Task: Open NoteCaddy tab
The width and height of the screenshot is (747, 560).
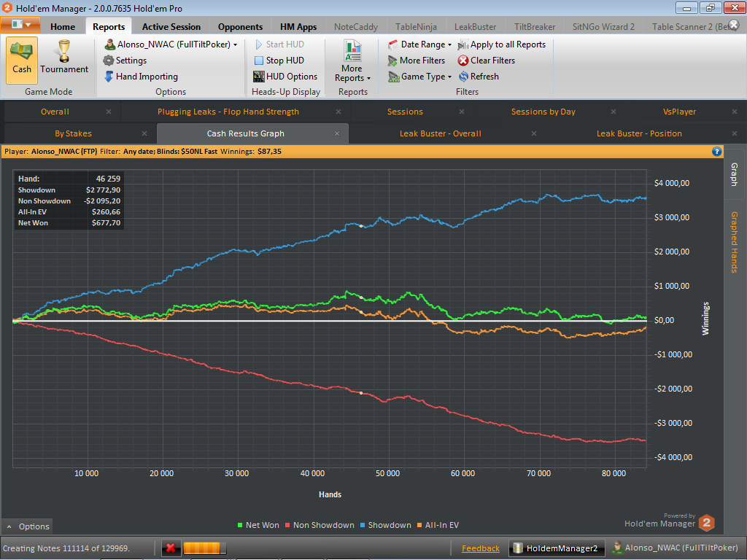Action: coord(356,27)
